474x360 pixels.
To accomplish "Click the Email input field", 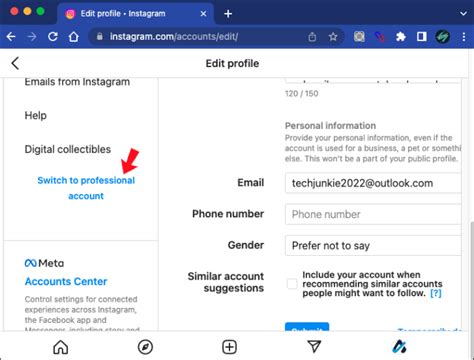I will pos(373,183).
